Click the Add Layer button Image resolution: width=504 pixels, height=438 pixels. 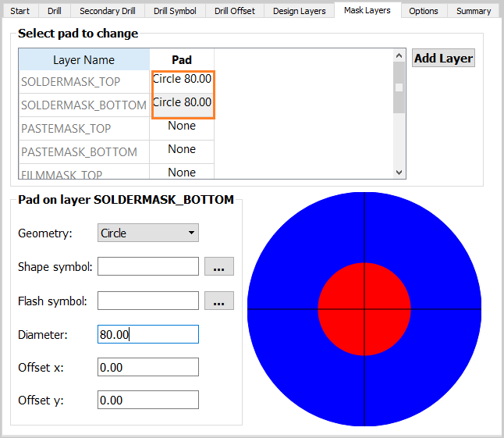click(x=443, y=59)
